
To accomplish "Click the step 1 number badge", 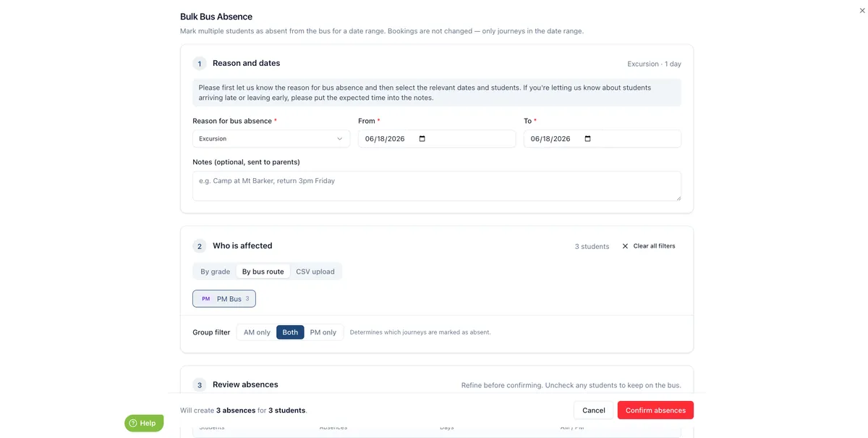I will point(200,64).
